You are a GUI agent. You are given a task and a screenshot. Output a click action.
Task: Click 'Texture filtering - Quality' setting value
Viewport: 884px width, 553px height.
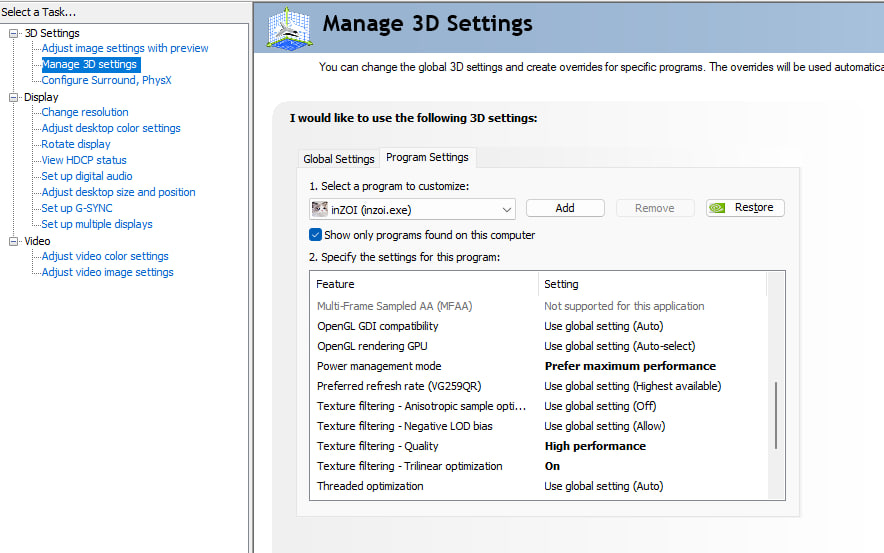tap(595, 446)
